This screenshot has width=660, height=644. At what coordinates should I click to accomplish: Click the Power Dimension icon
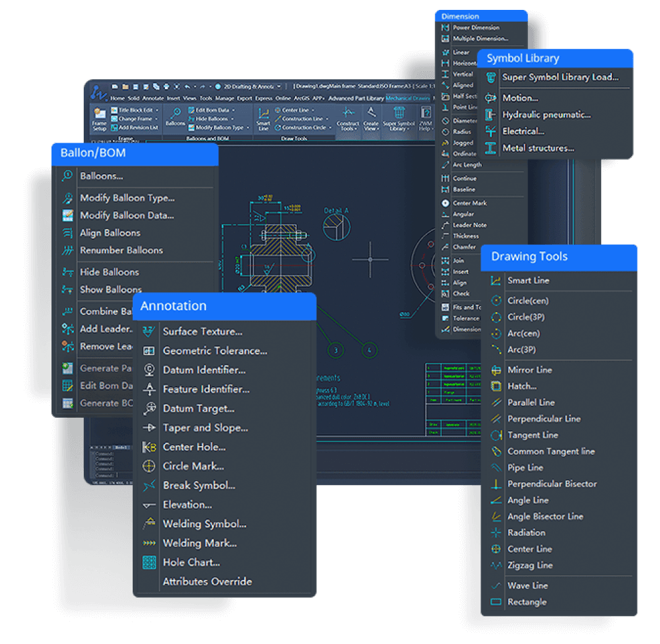445,28
